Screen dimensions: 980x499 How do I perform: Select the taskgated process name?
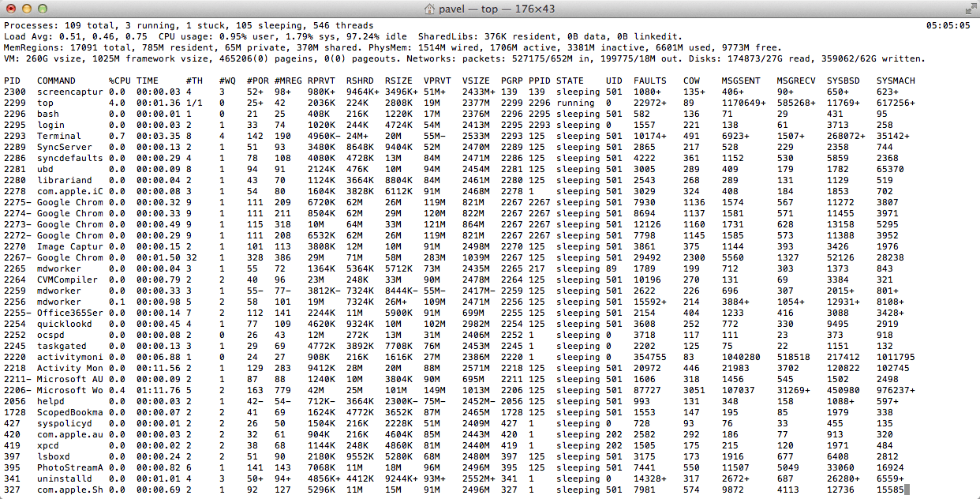(x=62, y=346)
